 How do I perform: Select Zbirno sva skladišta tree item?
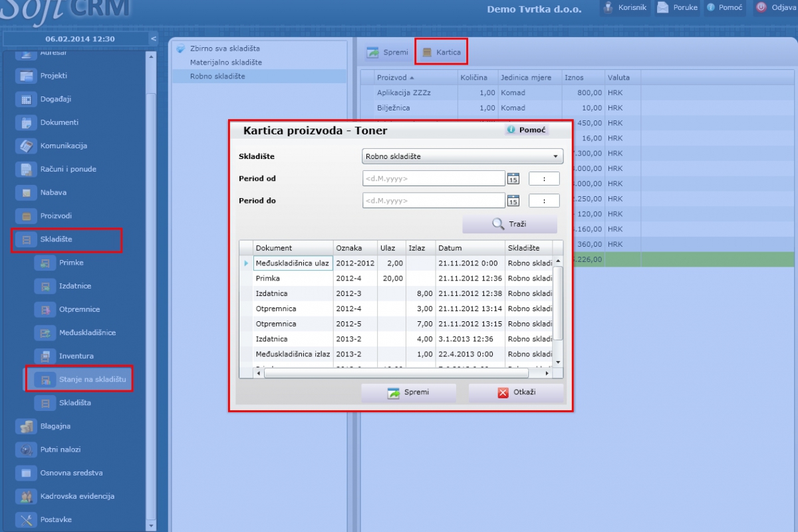click(225, 49)
